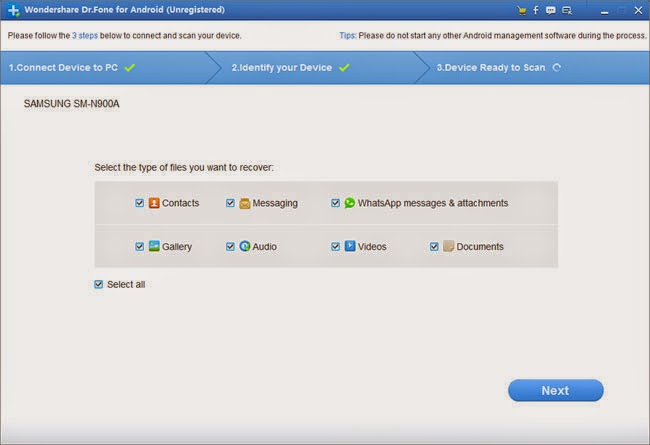Screen dimensions: 650x445
Task: Click the Contacts label
Action: tap(180, 203)
